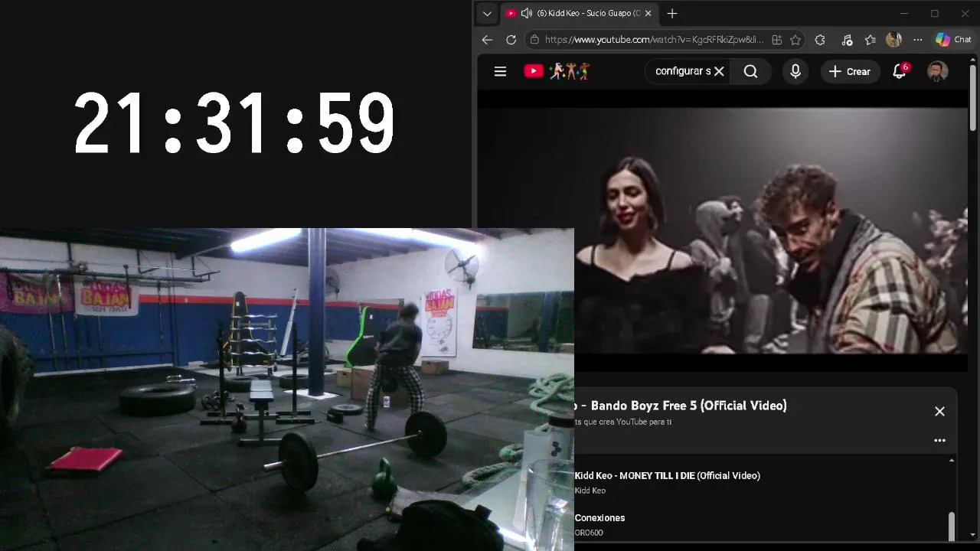The image size is (980, 551).
Task: Click the playlist panel scrollbar thumb
Action: pyautogui.click(x=952, y=525)
